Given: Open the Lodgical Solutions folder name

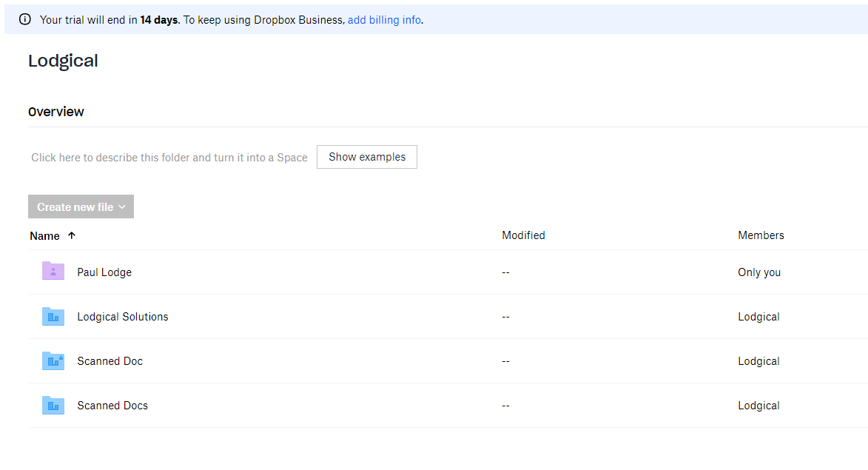Looking at the screenshot, I should point(123,317).
